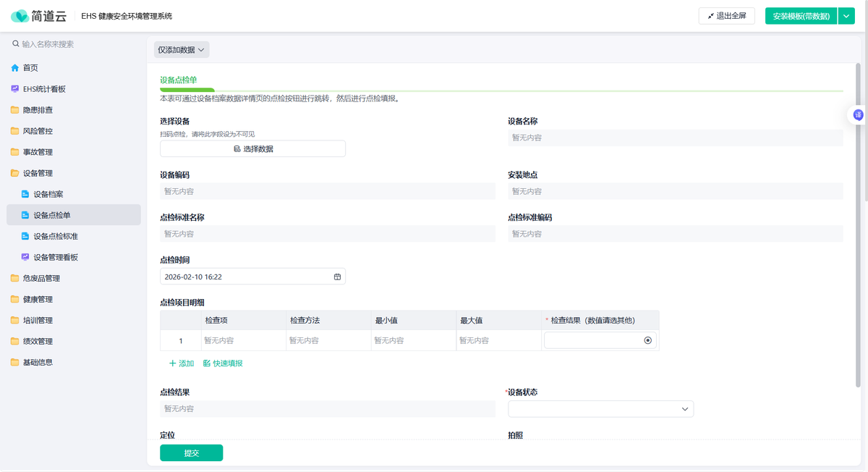Click the 检查项 column header
The image size is (868, 472).
tap(244, 320)
